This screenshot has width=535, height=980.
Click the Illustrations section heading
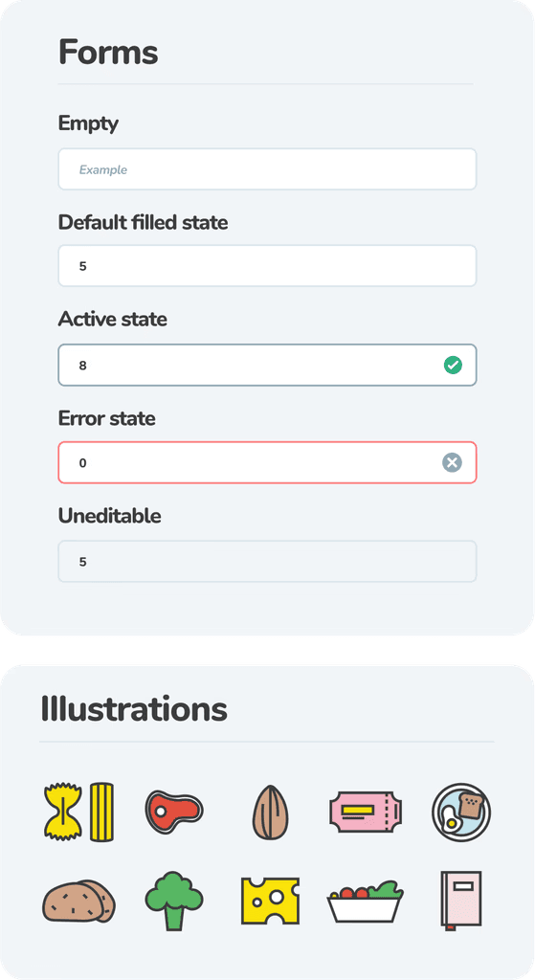pyautogui.click(x=134, y=709)
